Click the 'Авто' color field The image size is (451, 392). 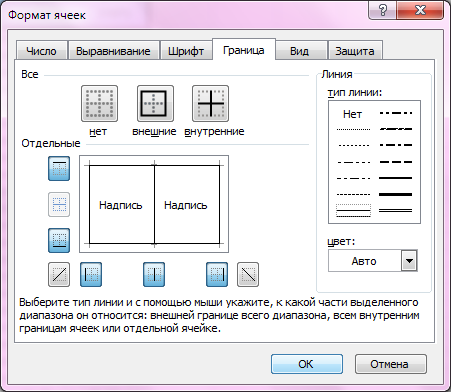364,261
